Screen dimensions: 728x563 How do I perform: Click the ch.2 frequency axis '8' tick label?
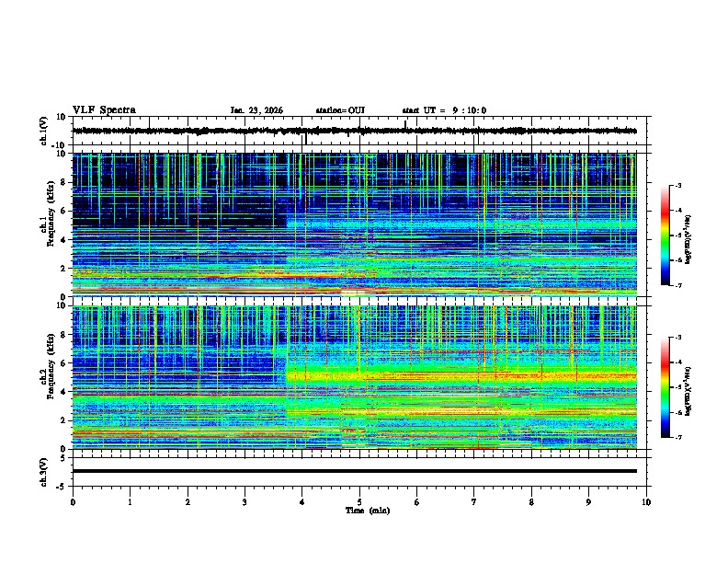point(65,335)
